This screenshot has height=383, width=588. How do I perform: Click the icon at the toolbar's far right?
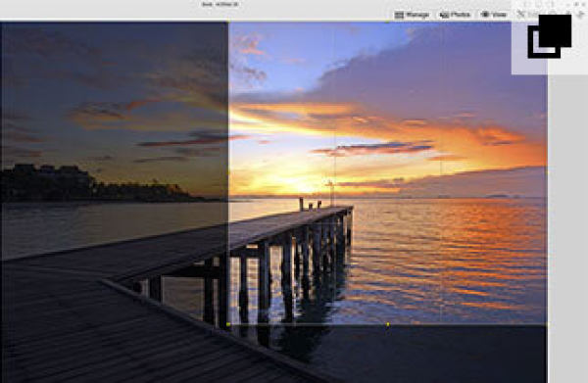click(581, 15)
